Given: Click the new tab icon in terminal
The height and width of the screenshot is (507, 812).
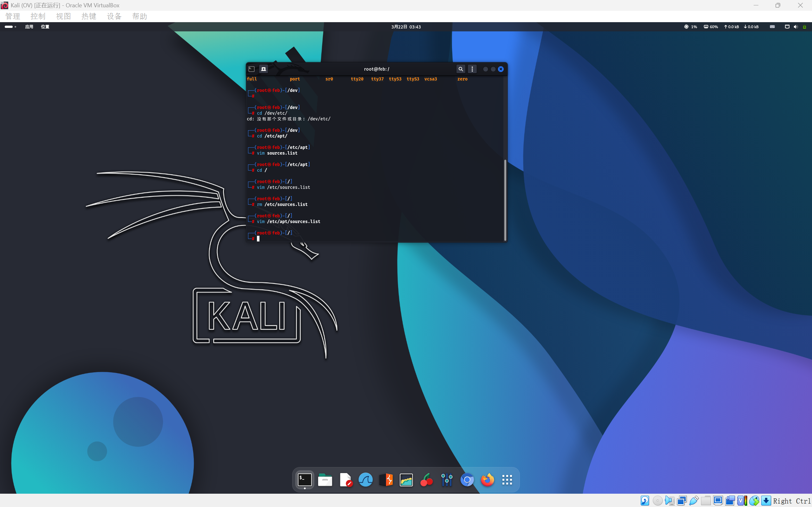Looking at the screenshot, I should [x=263, y=69].
